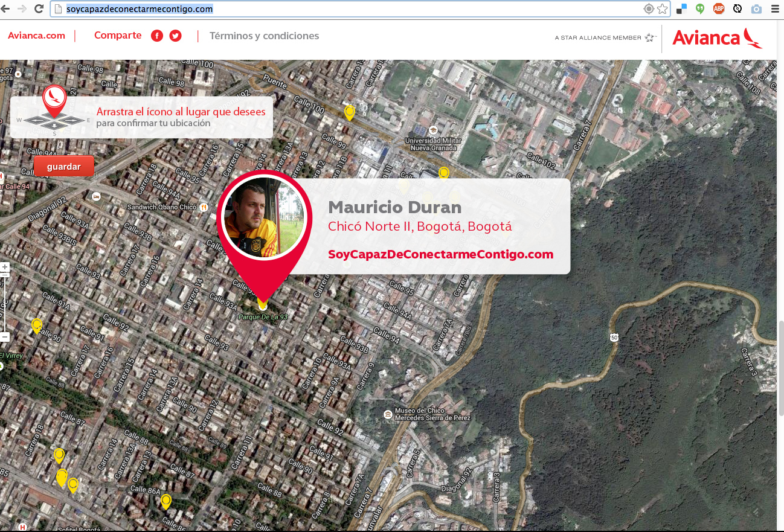Image resolution: width=784 pixels, height=532 pixels.
Task: Open Términos y condiciones
Action: 264,36
